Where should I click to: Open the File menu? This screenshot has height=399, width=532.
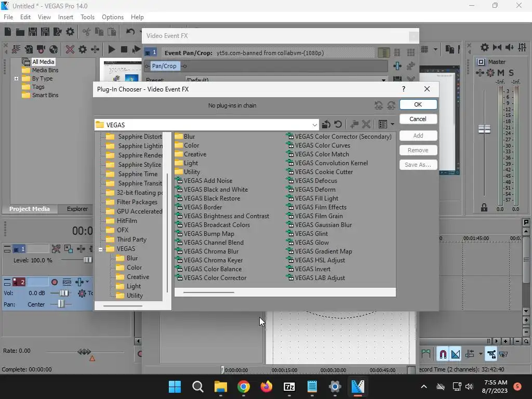coord(8,17)
